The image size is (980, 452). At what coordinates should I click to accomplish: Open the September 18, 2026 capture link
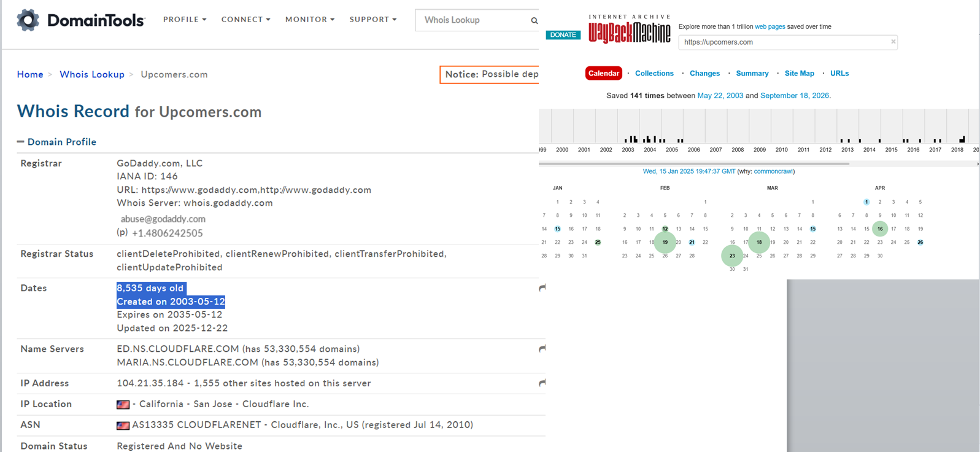795,96
